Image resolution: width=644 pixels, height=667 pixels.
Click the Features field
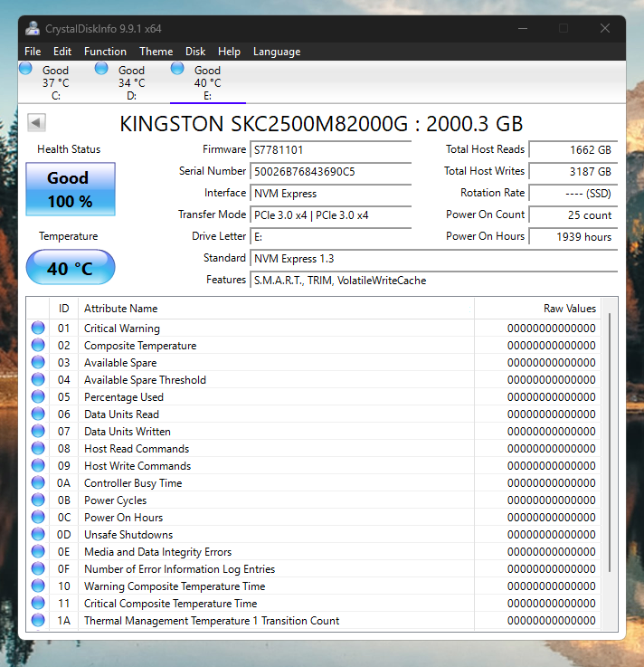(x=433, y=280)
